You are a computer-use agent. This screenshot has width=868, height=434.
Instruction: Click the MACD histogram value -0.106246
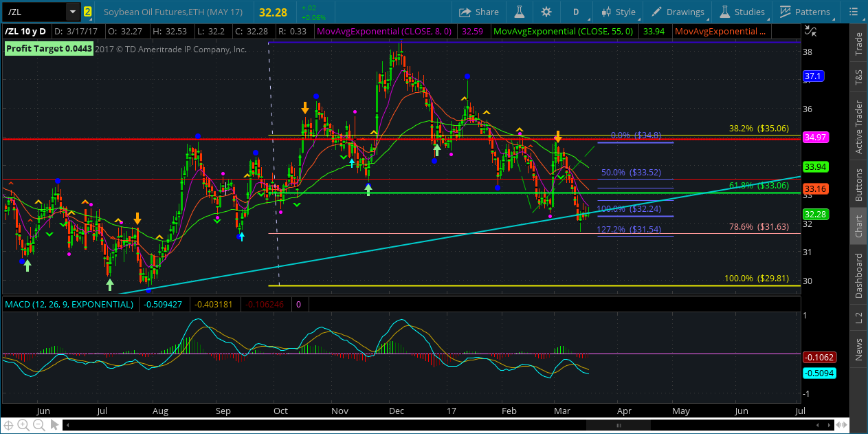(265, 303)
